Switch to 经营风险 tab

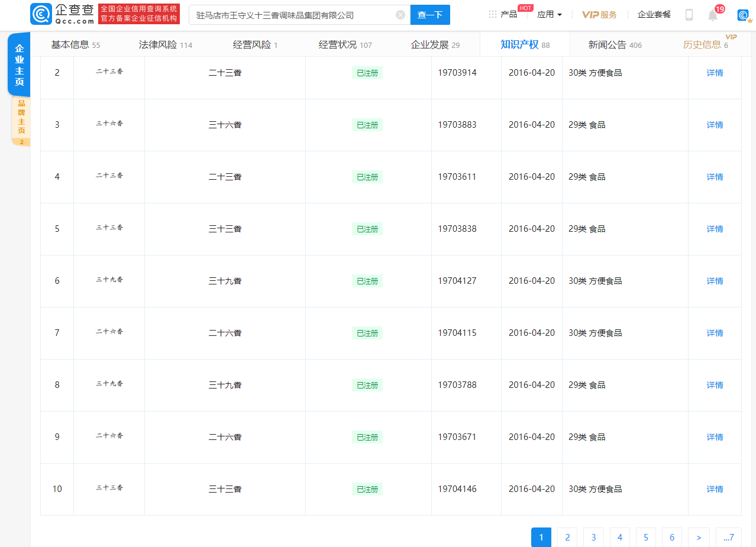click(256, 45)
